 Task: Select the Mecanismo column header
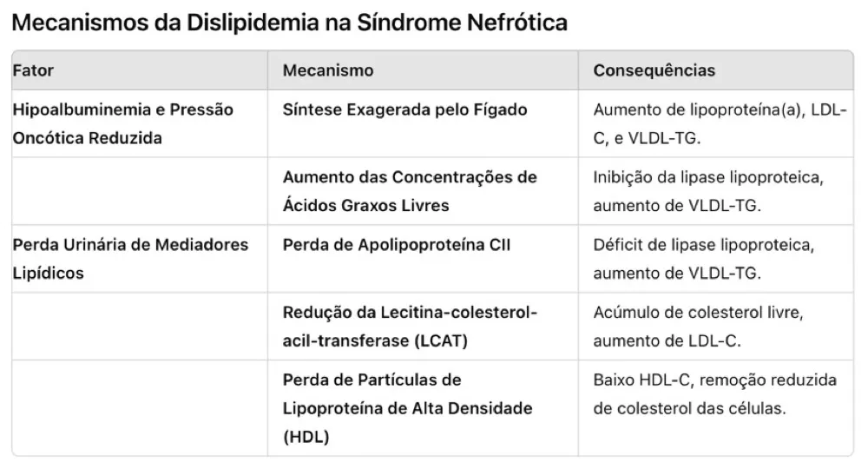coord(328,70)
